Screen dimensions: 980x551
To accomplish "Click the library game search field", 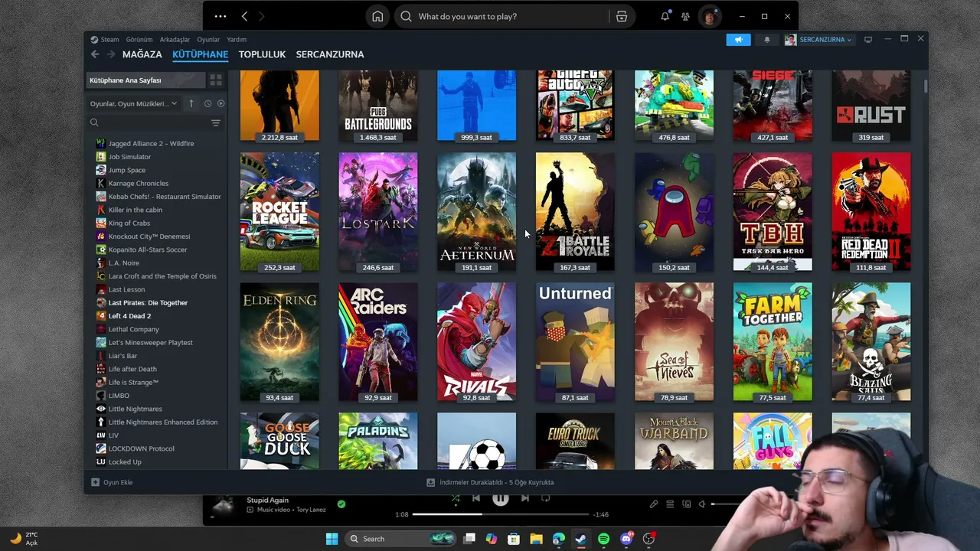I will click(x=149, y=122).
